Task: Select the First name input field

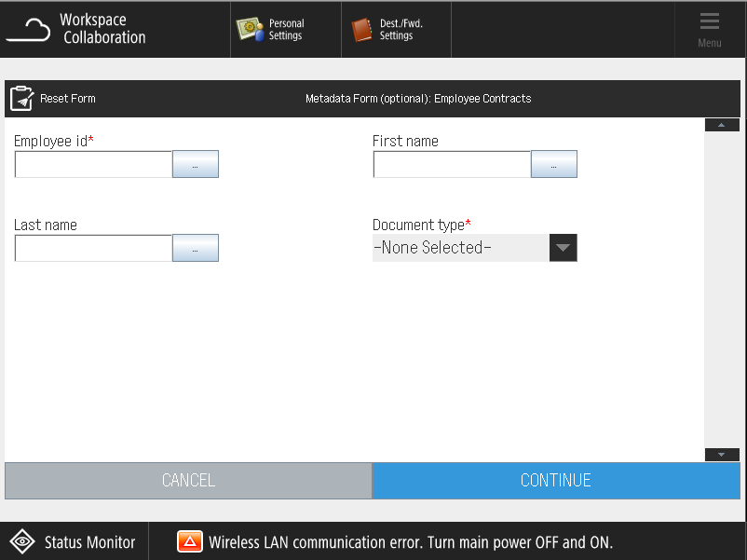Action: point(452,165)
